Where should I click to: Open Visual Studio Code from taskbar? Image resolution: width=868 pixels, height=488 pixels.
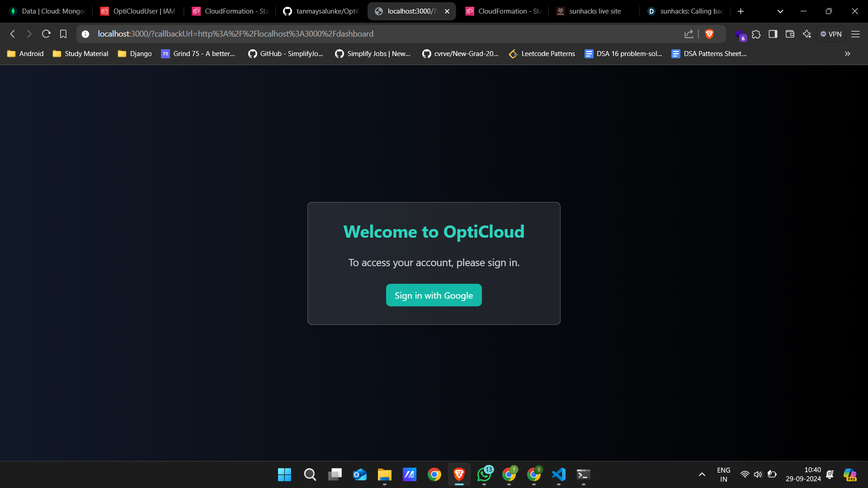click(559, 474)
